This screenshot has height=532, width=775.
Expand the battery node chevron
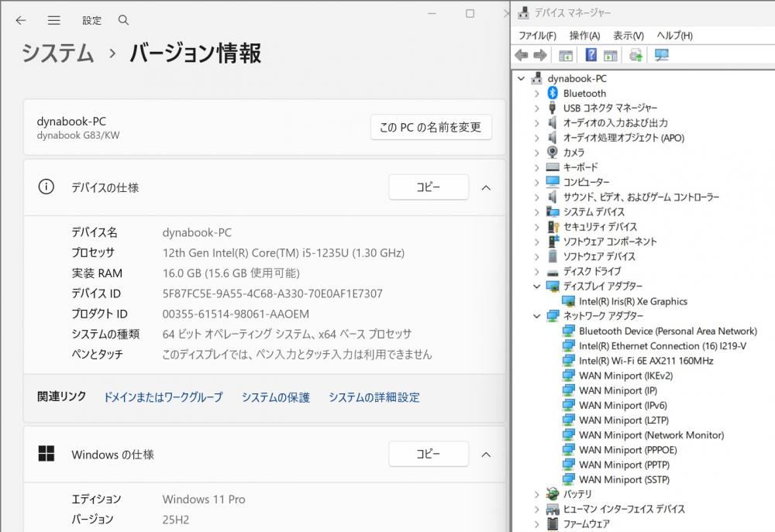[537, 493]
